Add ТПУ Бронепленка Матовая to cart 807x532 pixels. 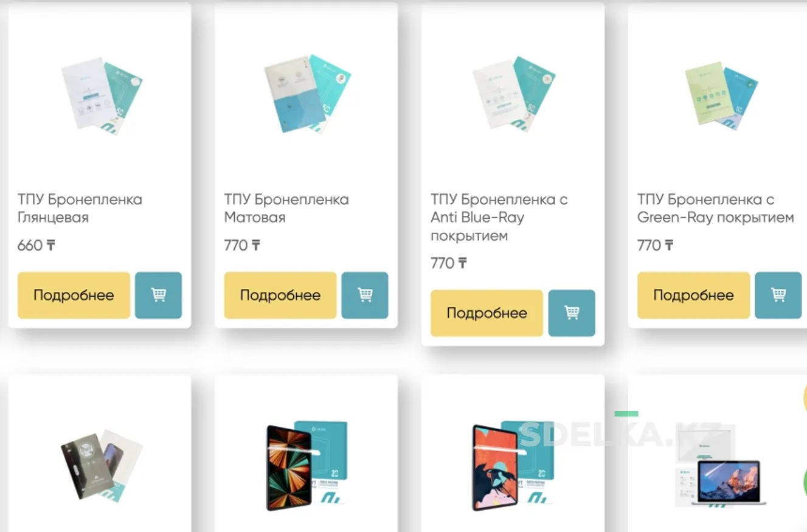click(365, 295)
